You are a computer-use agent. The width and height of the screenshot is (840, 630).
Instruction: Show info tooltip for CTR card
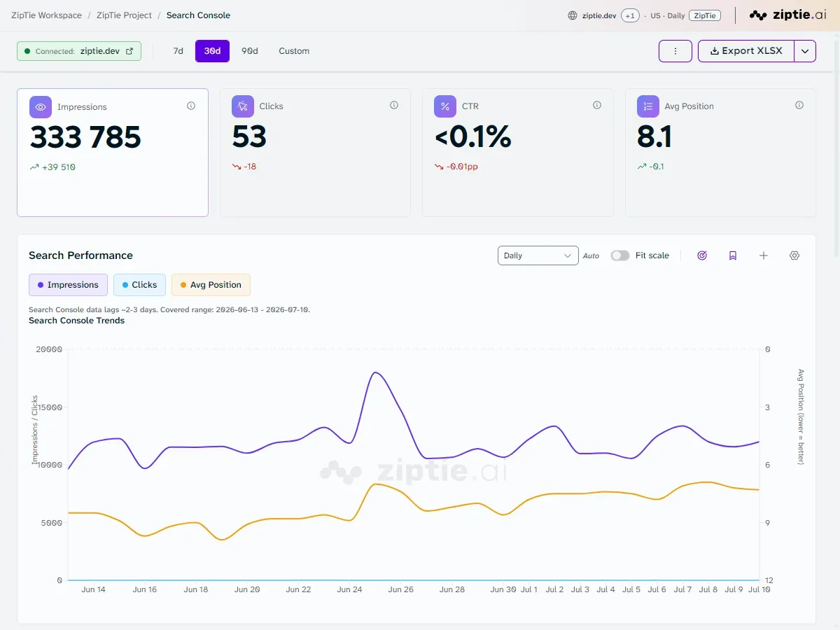click(597, 105)
